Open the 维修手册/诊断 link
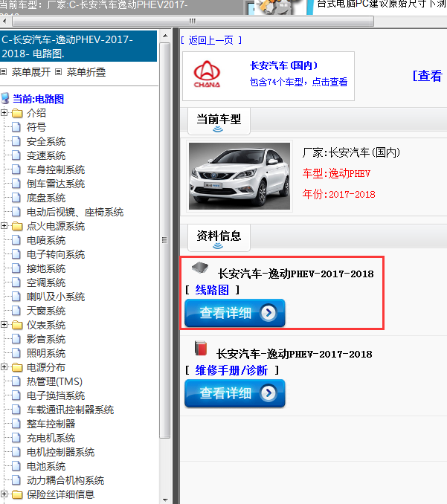Image resolution: width=447 pixels, height=504 pixels. pos(231,370)
